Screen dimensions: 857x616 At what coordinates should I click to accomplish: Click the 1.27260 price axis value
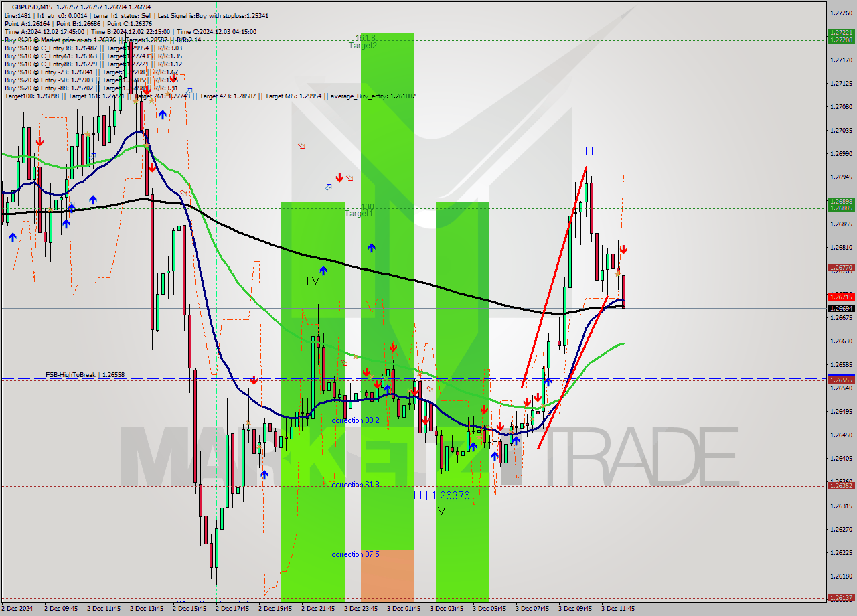coord(840,13)
